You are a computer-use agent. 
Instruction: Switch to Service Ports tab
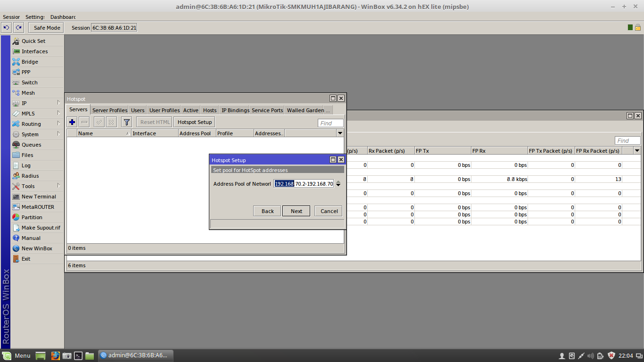(267, 110)
